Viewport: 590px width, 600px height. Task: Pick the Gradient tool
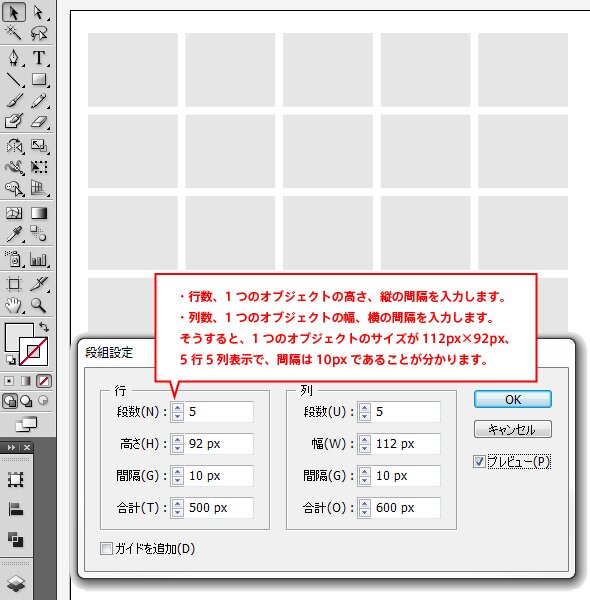tap(38, 213)
